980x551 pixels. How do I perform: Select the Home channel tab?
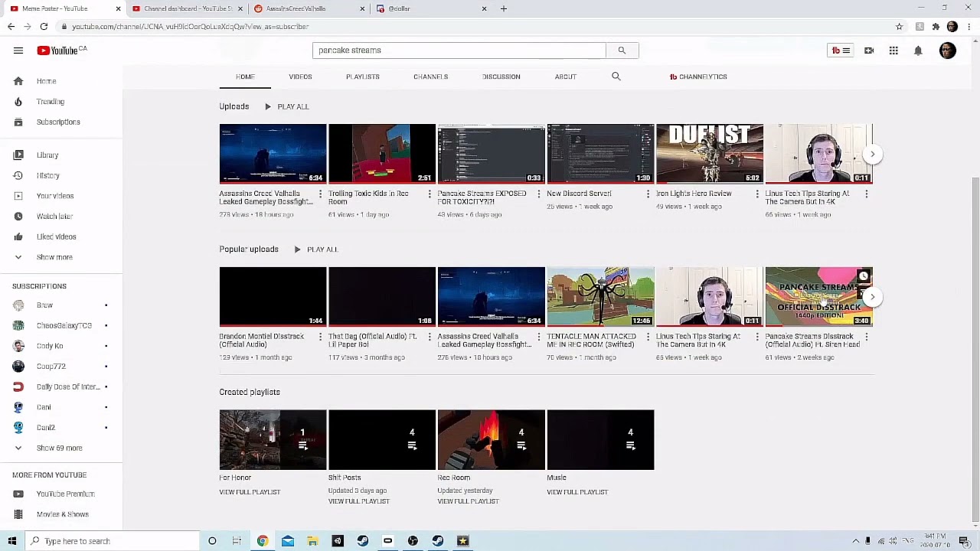click(x=245, y=77)
